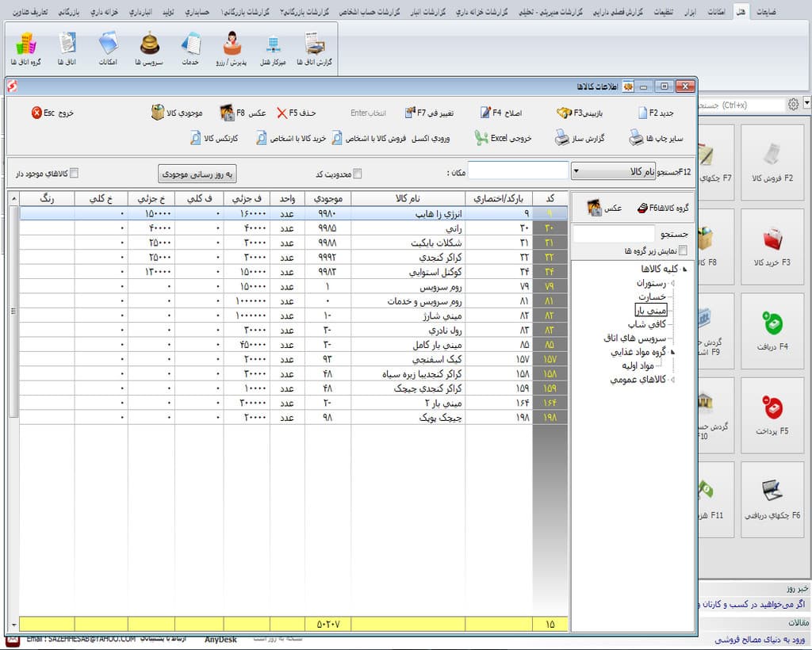Open the rooms report (گزارش اتاق ها) icon
Image resolution: width=812 pixels, height=650 pixels.
[x=314, y=48]
